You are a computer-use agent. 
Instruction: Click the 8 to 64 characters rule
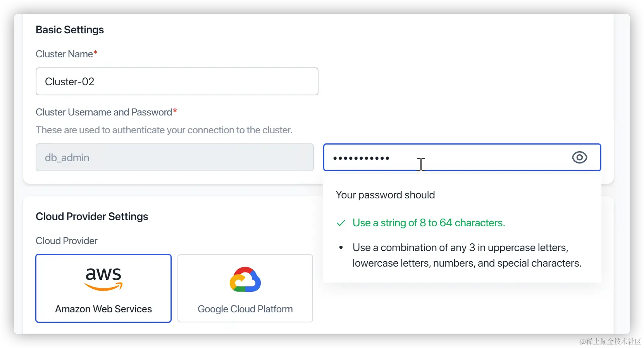(x=429, y=223)
